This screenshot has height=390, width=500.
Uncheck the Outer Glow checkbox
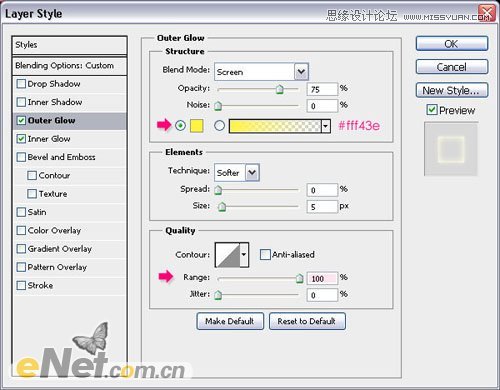[21, 120]
